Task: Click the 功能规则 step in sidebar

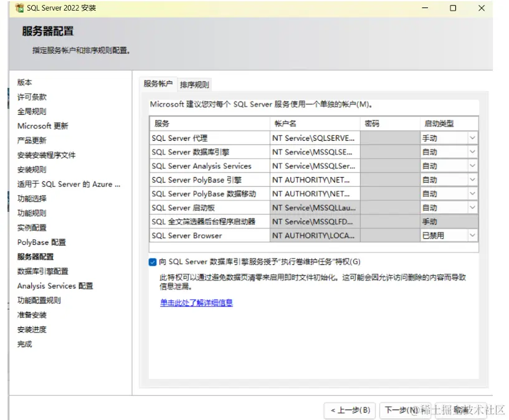Action: click(x=32, y=213)
